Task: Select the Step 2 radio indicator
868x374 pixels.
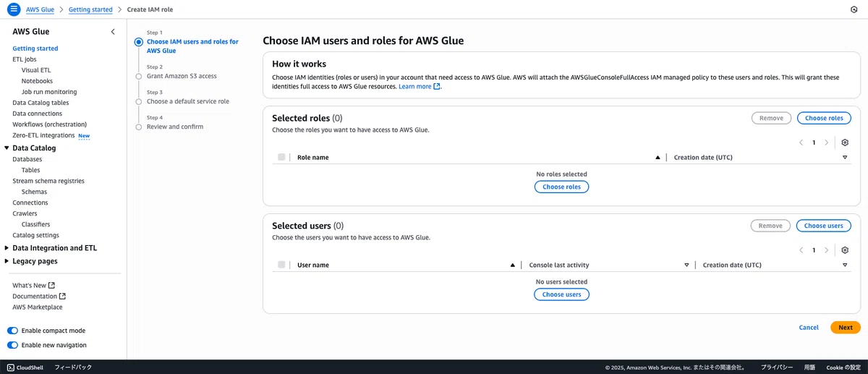Action: 139,76
